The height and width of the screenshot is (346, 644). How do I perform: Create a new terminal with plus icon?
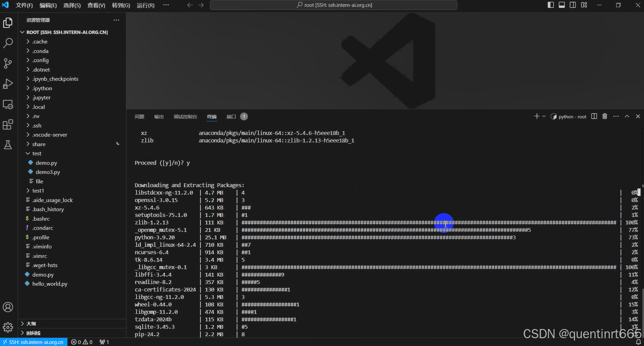point(536,116)
